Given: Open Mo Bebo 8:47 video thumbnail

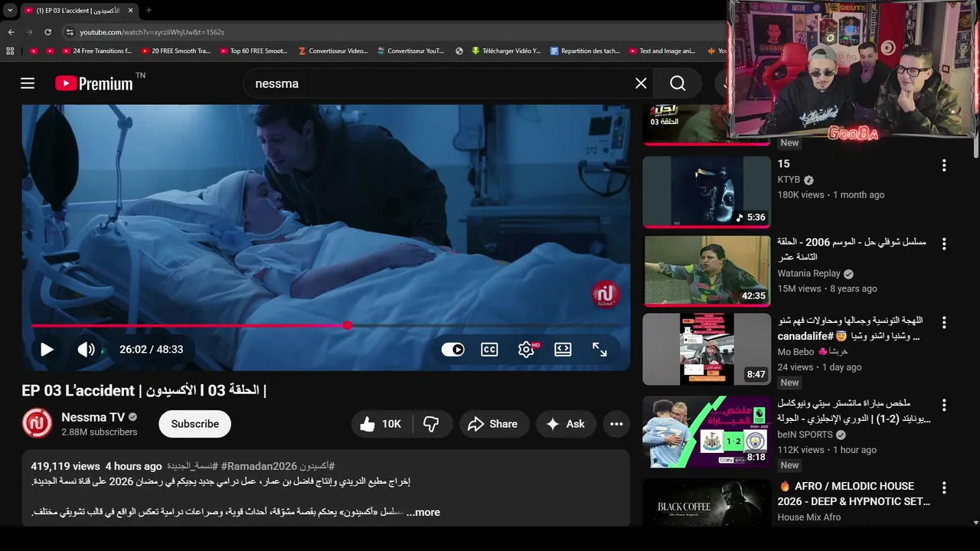Looking at the screenshot, I should coord(707,349).
